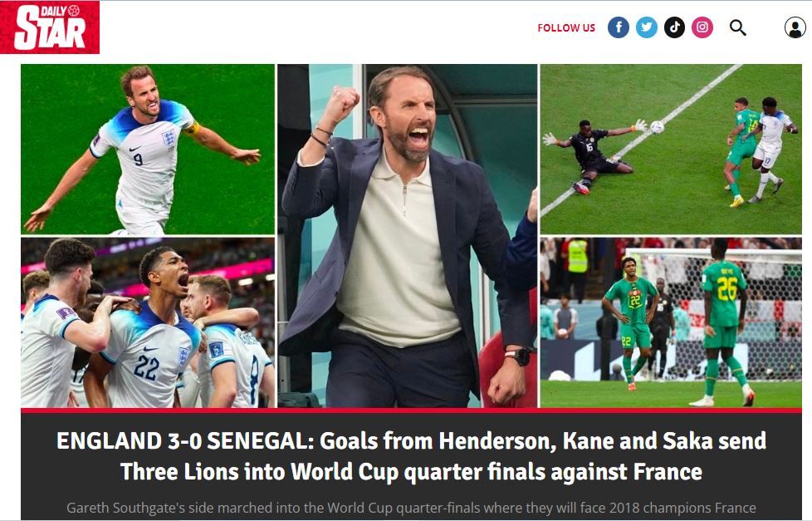Open the dejected Senegal players photo
Image resolution: width=812 pixels, height=521 pixels.
(671, 322)
